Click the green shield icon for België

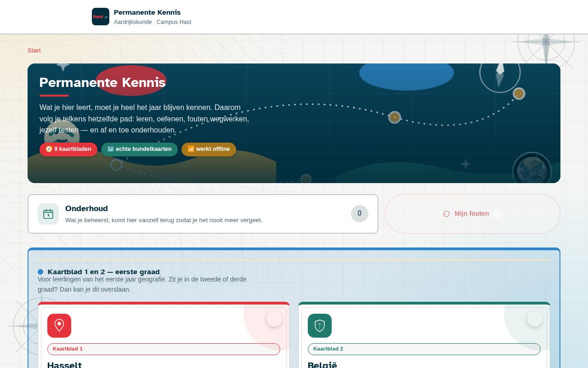(x=320, y=326)
